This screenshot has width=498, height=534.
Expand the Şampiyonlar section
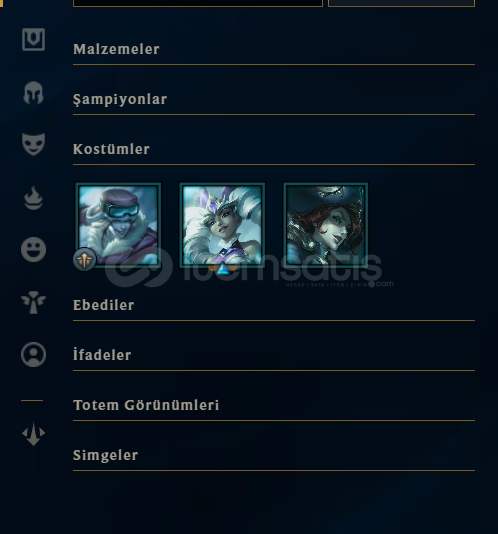pos(274,100)
